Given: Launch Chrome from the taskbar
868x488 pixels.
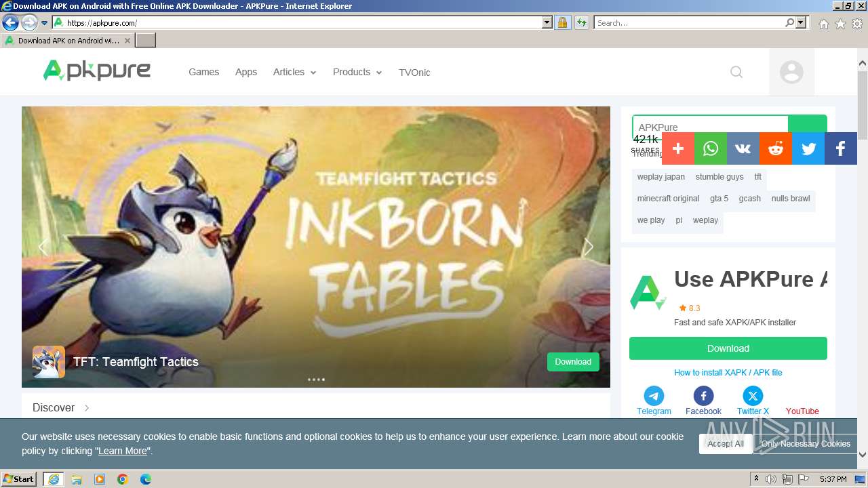Looking at the screenshot, I should [123, 479].
